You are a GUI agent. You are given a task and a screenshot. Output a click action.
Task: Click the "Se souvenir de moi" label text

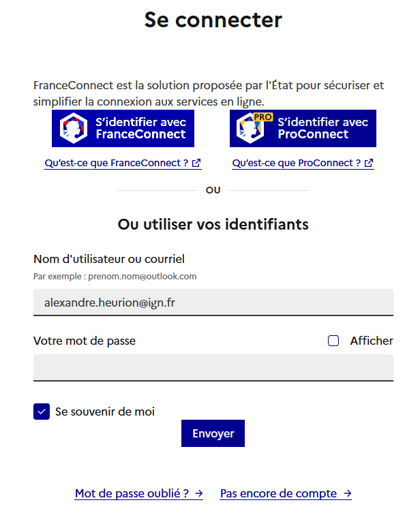click(105, 412)
